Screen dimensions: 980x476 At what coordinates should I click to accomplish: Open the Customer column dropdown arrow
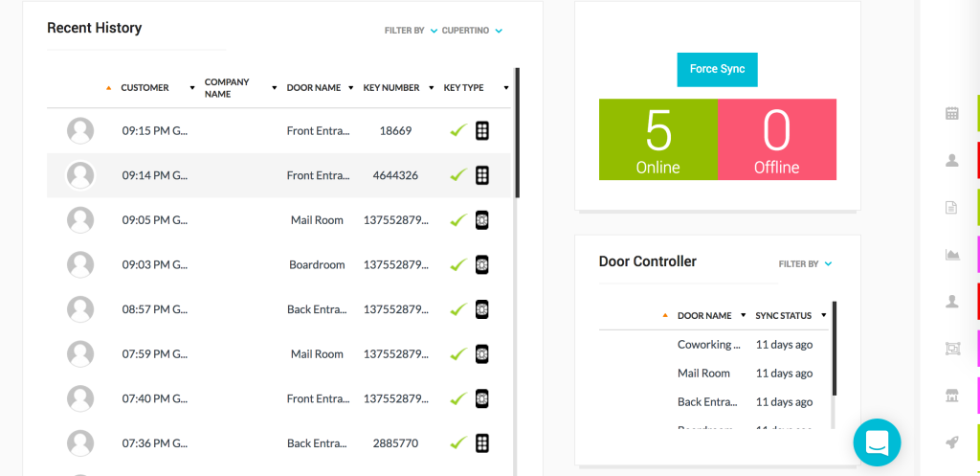pos(191,88)
